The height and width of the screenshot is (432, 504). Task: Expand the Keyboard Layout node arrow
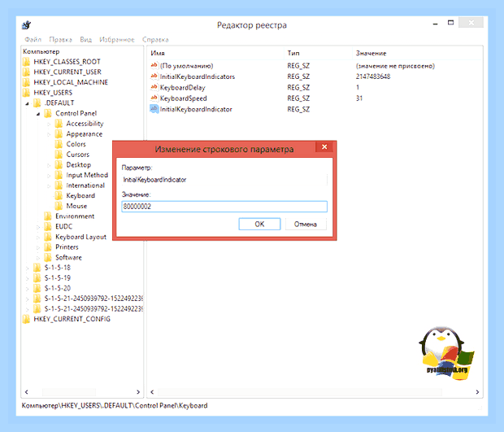coord(38,237)
